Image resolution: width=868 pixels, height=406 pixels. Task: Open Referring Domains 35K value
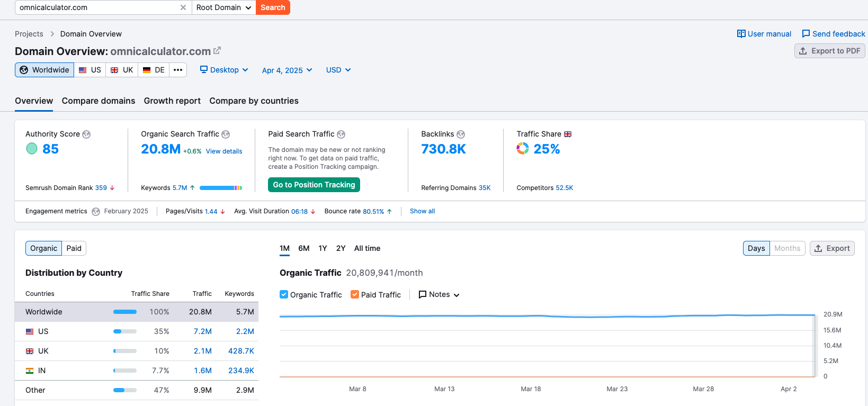coord(485,188)
